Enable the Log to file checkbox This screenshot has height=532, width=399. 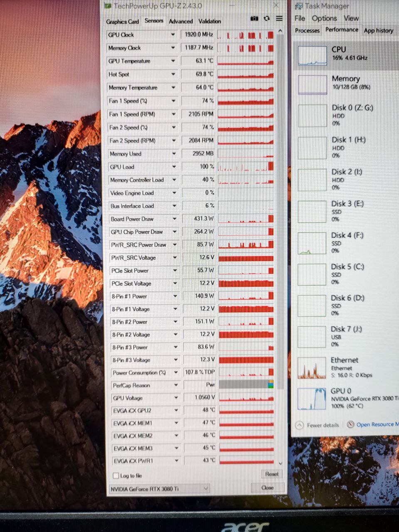click(x=116, y=475)
